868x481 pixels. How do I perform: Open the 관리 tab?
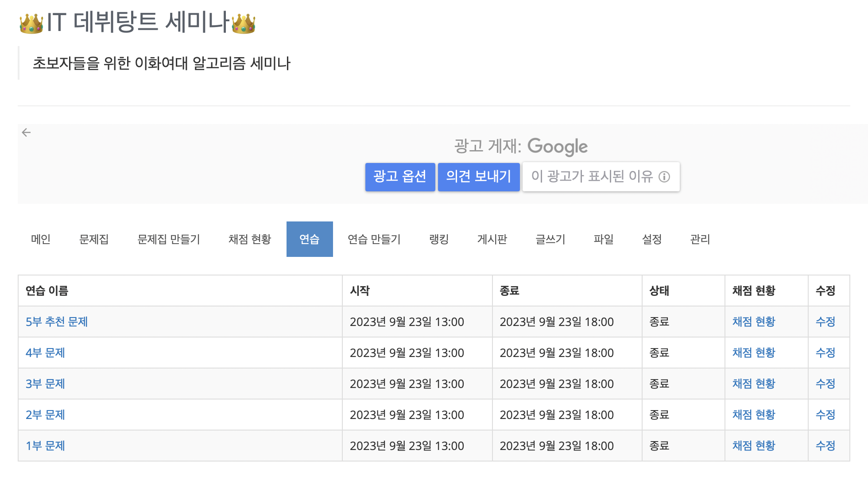(x=700, y=239)
